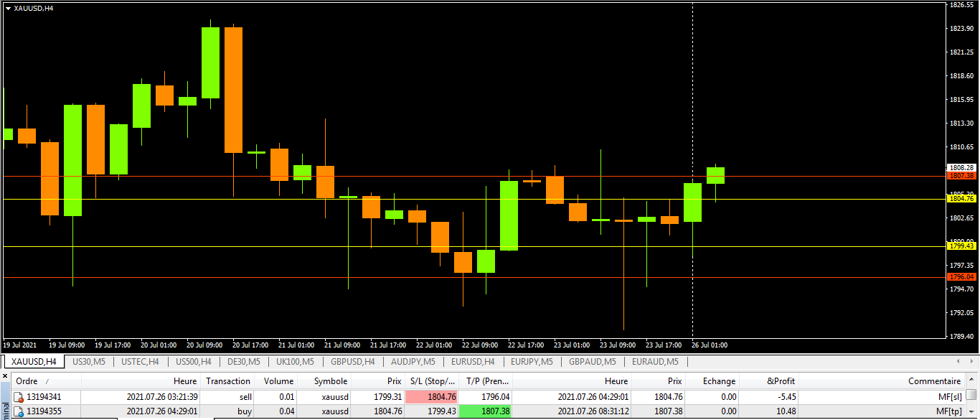Click the yellow 1799.43 price label on the axis
The height and width of the screenshot is (420, 980).
click(x=961, y=246)
